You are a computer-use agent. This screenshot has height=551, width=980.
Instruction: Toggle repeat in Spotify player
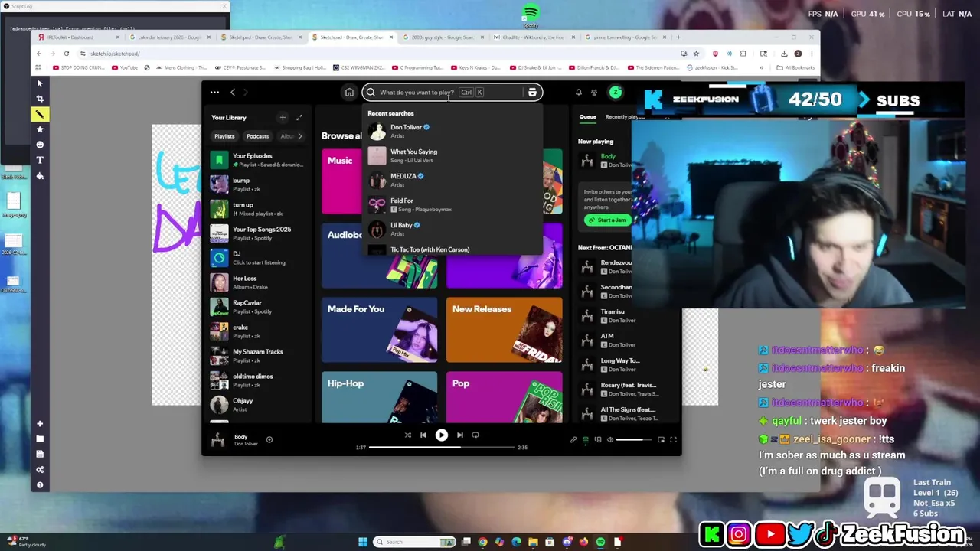[475, 435]
